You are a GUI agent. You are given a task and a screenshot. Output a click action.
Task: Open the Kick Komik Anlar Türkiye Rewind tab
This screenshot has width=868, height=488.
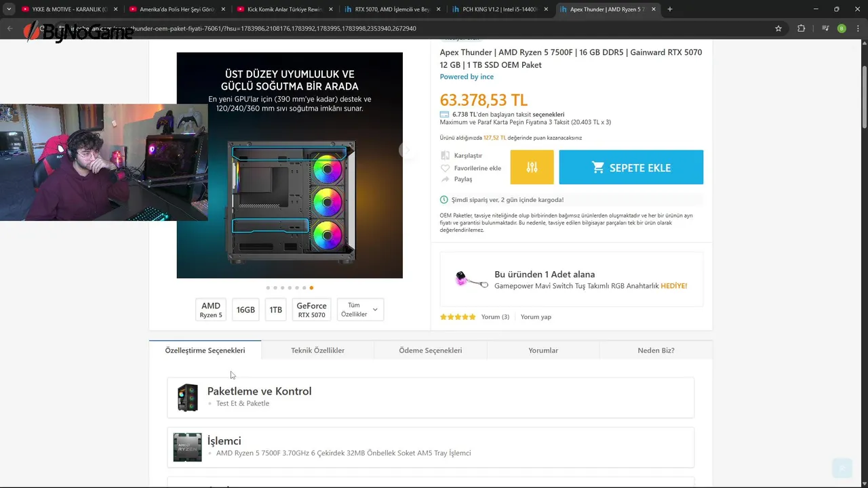[x=285, y=9]
